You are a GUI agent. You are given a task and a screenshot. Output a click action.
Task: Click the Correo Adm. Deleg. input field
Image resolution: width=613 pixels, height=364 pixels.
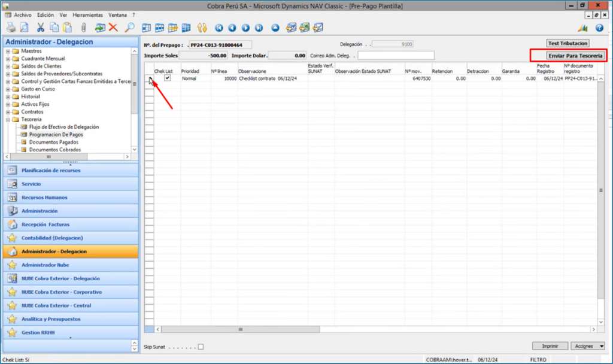[x=396, y=56]
